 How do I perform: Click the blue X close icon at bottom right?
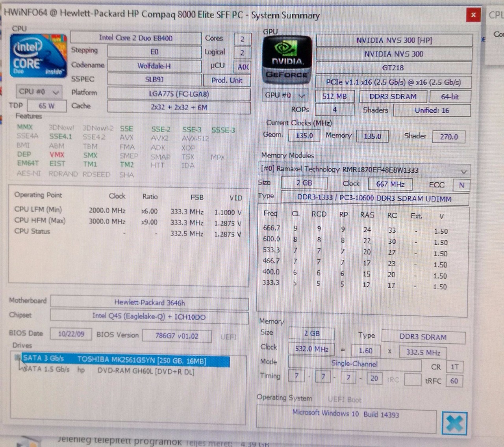454,424
